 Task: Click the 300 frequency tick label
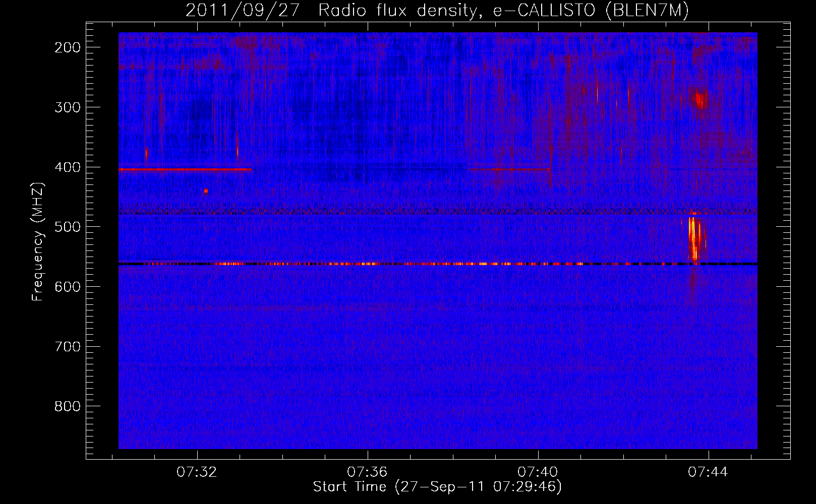(68, 107)
